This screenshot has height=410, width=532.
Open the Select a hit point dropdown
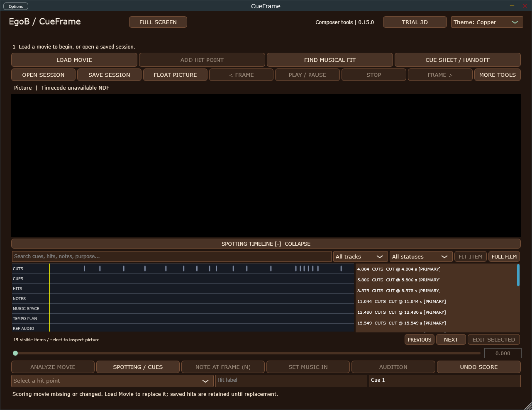click(112, 381)
